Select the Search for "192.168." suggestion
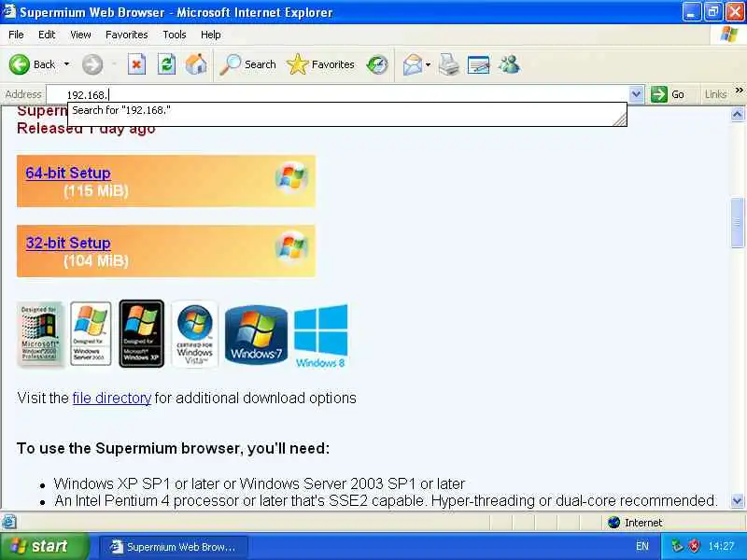The image size is (747, 560). 346,110
